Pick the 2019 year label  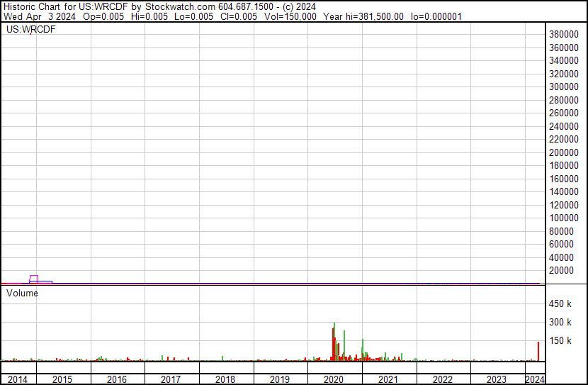pyautogui.click(x=279, y=379)
